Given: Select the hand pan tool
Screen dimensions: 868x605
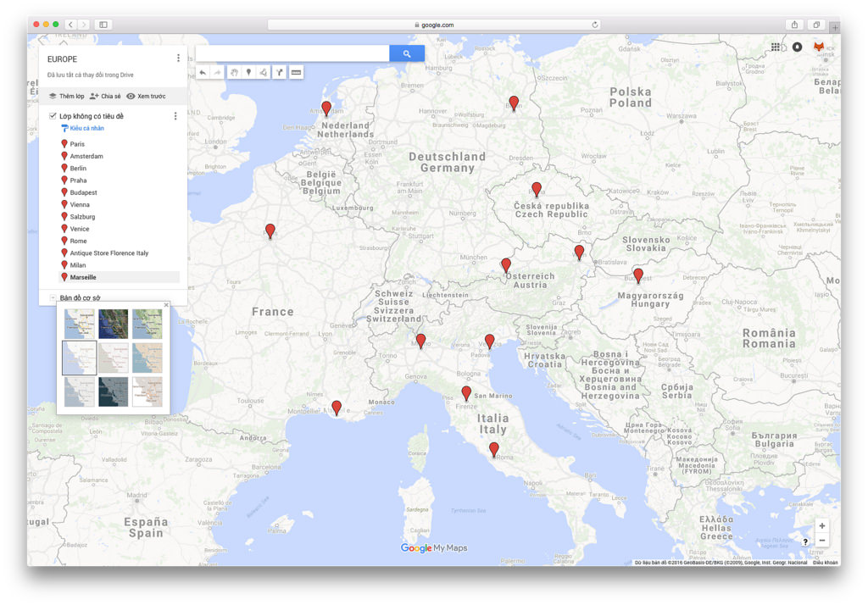Looking at the screenshot, I should coord(234,73).
